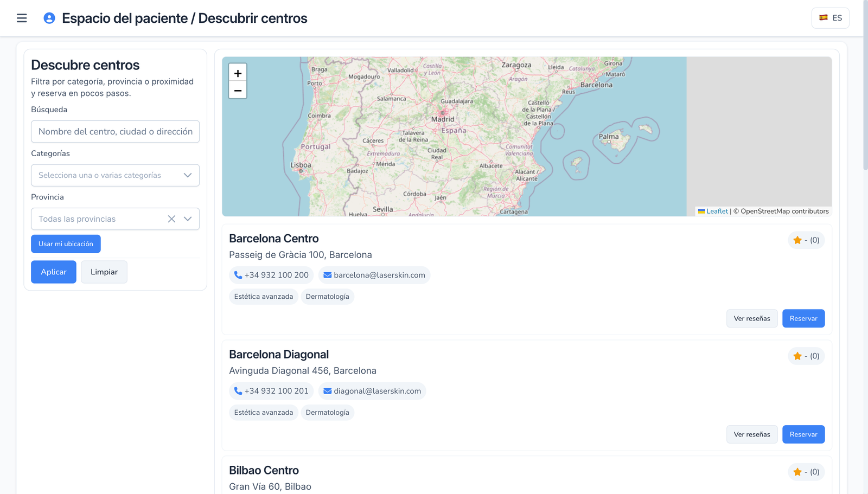
Task: Select the Barcelona Diagonal title
Action: coord(279,355)
